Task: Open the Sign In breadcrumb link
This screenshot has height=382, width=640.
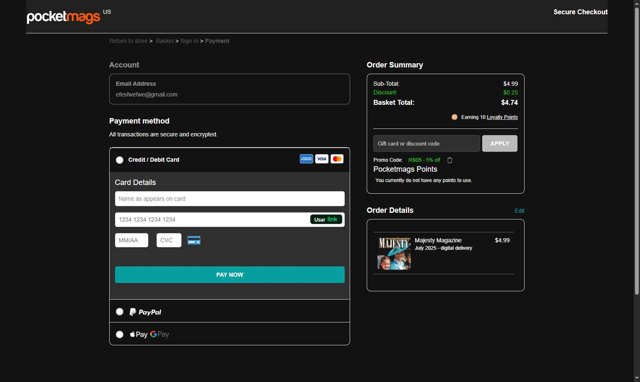Action: coord(189,41)
